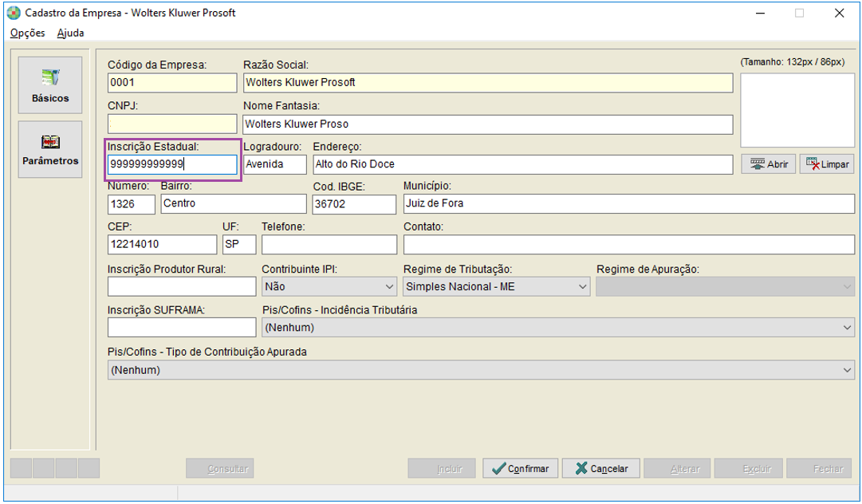Open the Regime de Apuração dropdown

coord(725,286)
